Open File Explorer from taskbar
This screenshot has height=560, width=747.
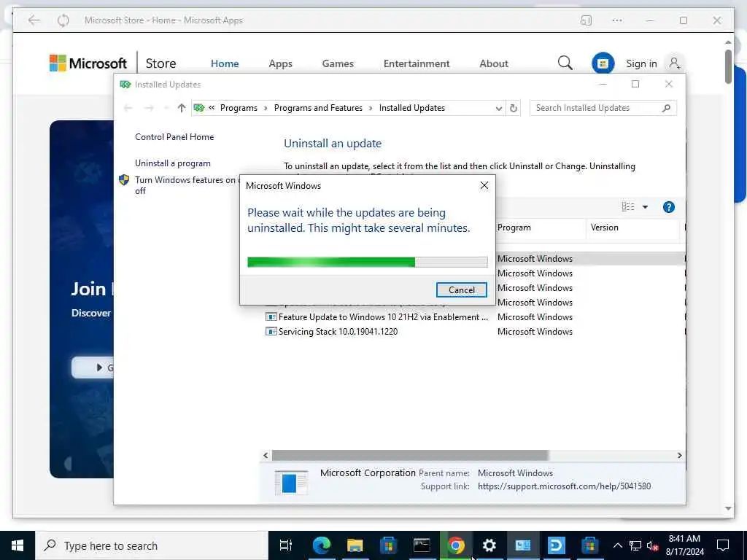(355, 545)
